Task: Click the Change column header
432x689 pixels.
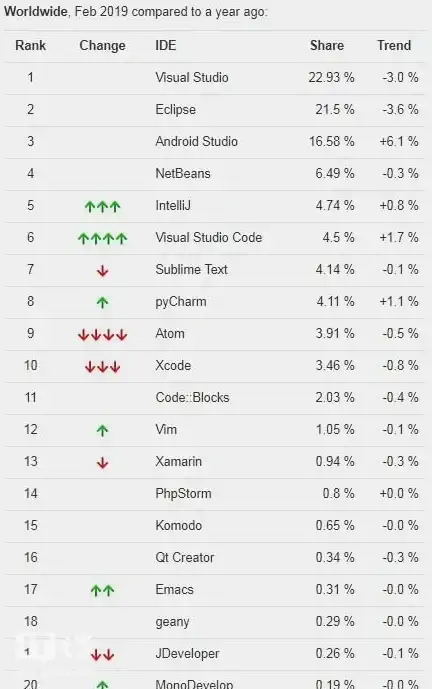Action: click(x=102, y=46)
